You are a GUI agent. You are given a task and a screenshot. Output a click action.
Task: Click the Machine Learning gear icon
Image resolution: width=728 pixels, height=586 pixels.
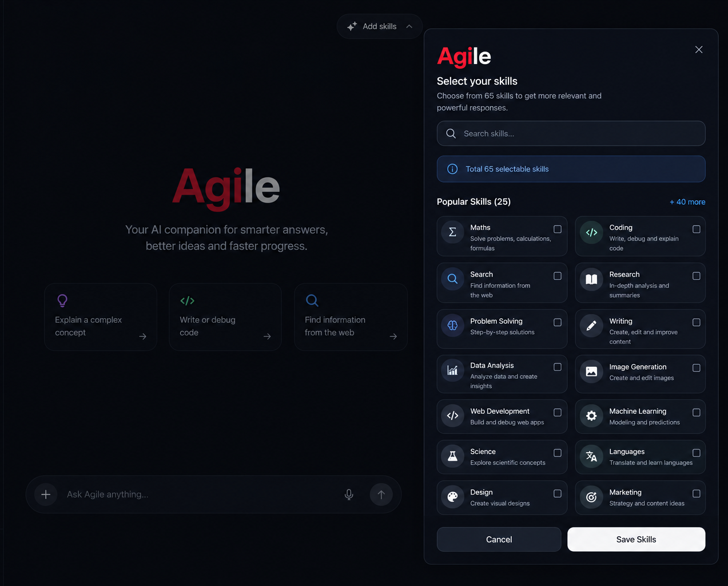591,416
